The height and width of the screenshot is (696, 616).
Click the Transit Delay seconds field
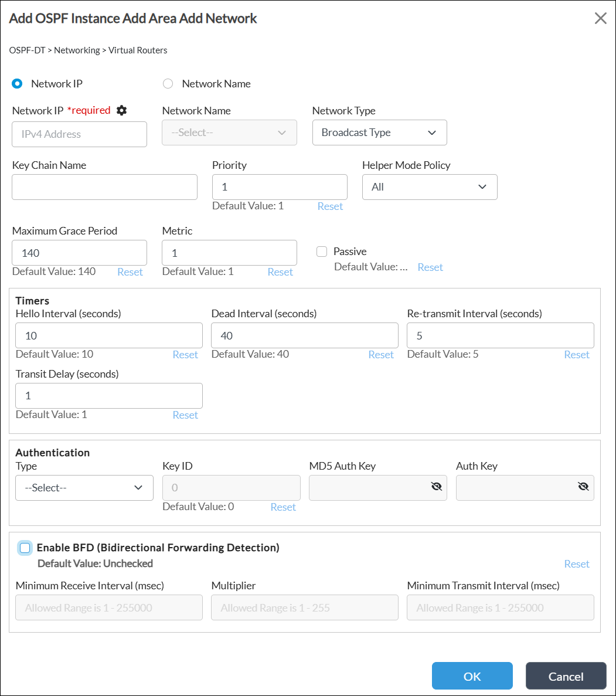click(x=108, y=396)
